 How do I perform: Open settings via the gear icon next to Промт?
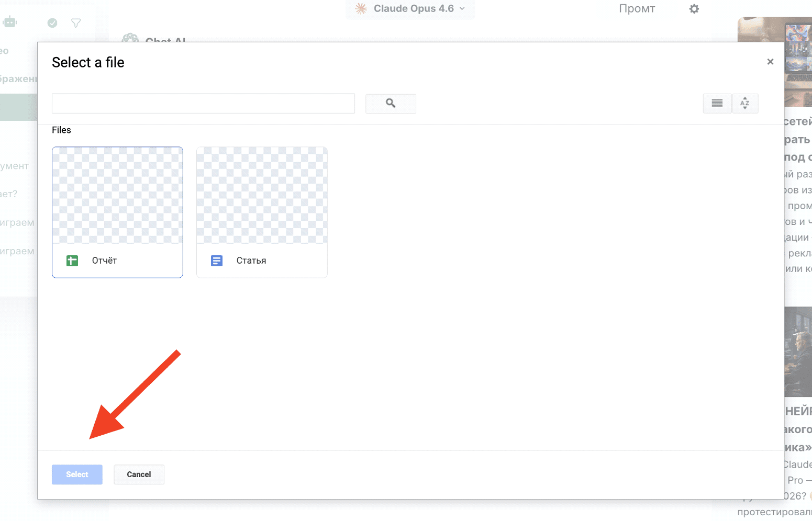[x=694, y=9]
